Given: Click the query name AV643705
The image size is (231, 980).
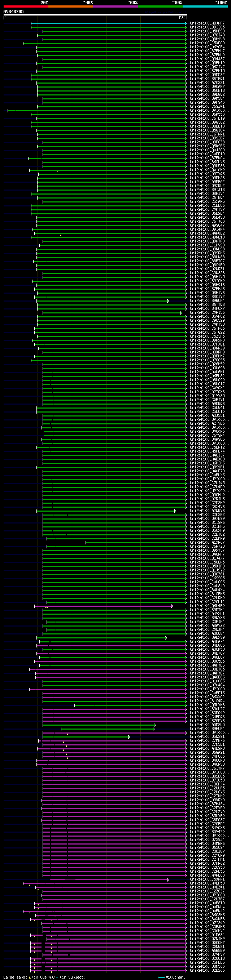Looking at the screenshot, I should 13,12.
